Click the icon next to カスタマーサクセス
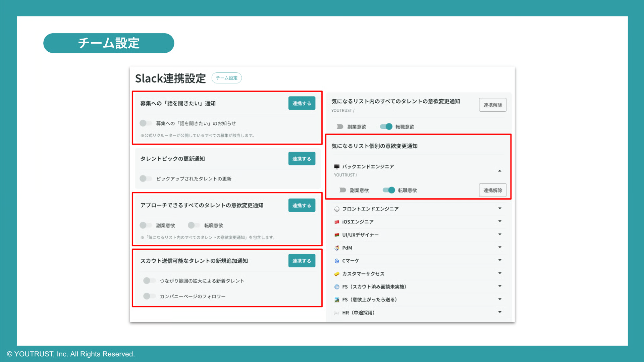 336,274
